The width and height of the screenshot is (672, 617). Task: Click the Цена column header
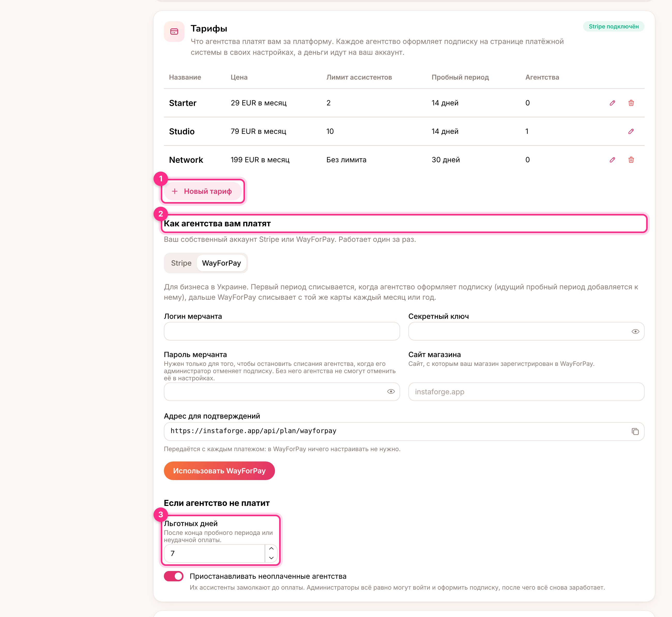[239, 77]
